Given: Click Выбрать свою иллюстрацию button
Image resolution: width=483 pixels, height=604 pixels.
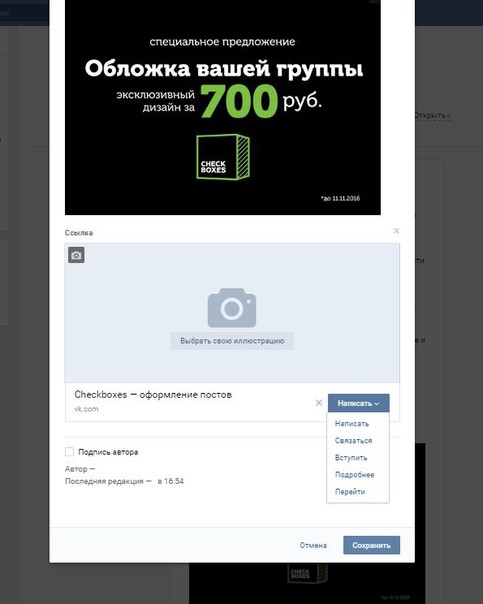Looking at the screenshot, I should 232,341.
